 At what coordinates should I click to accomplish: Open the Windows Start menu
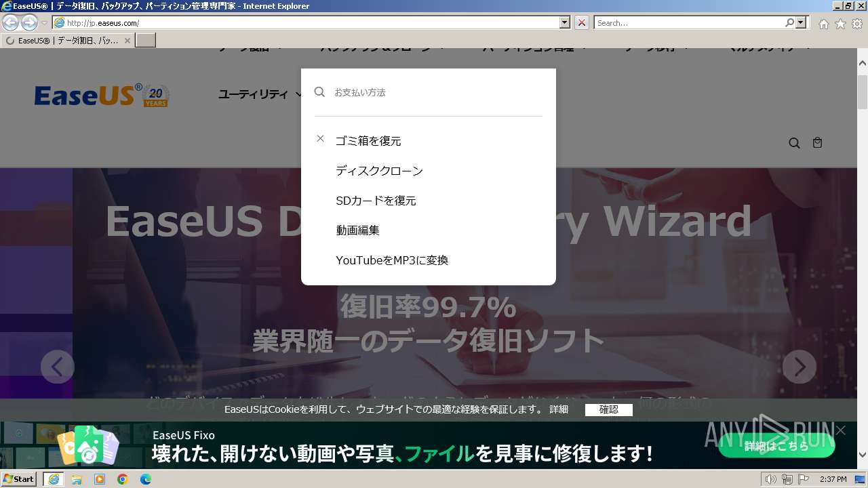pos(18,479)
